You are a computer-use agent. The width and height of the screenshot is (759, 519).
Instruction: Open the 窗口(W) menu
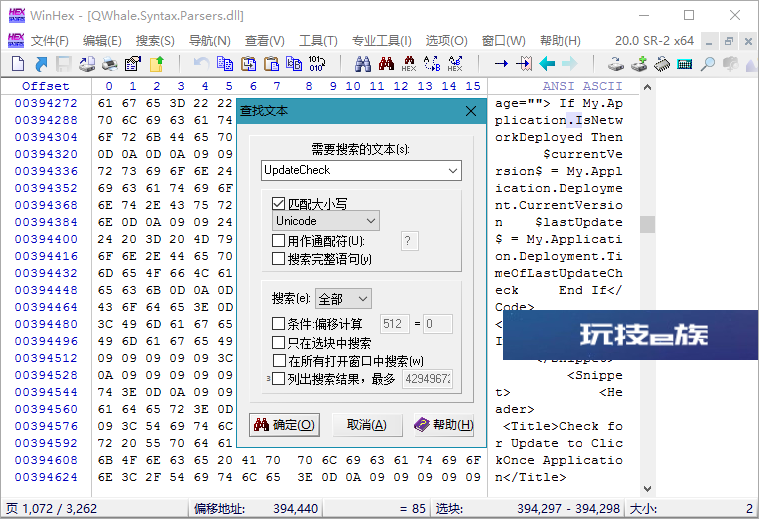pos(503,41)
